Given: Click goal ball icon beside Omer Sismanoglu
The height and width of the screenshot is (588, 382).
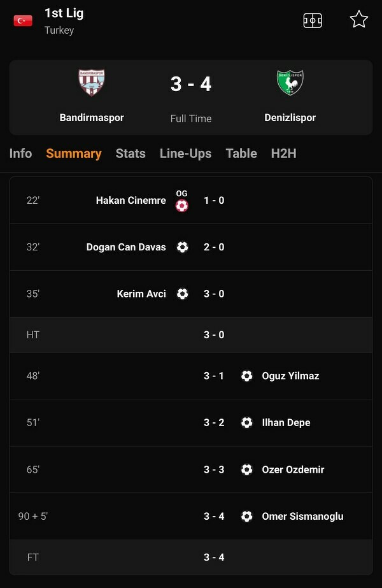Looking at the screenshot, I should click(247, 517).
